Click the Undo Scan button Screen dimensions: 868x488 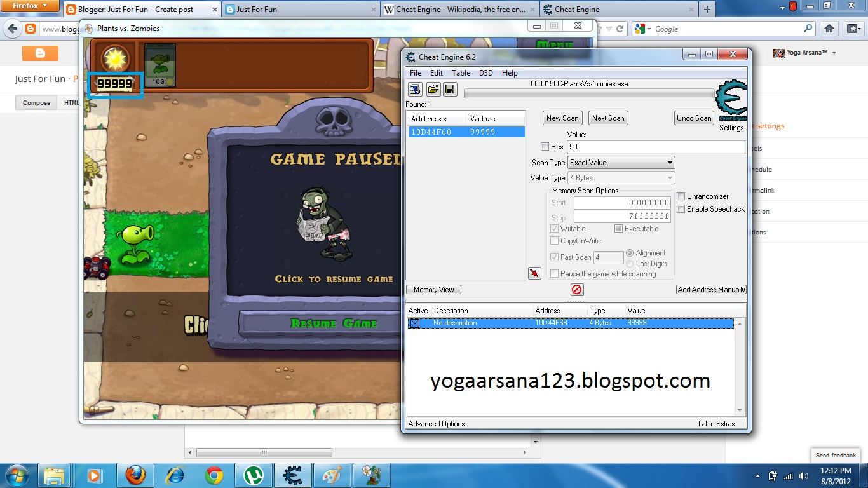tap(694, 118)
